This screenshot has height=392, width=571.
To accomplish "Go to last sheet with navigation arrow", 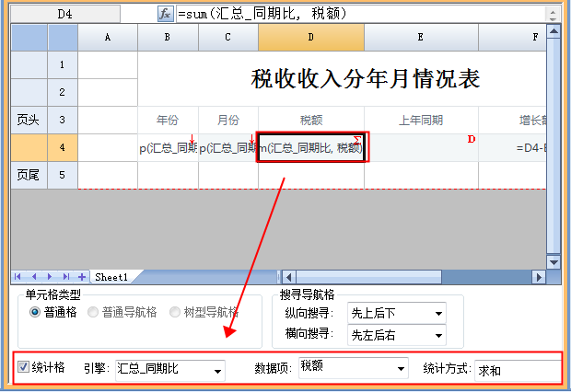I will (x=66, y=276).
